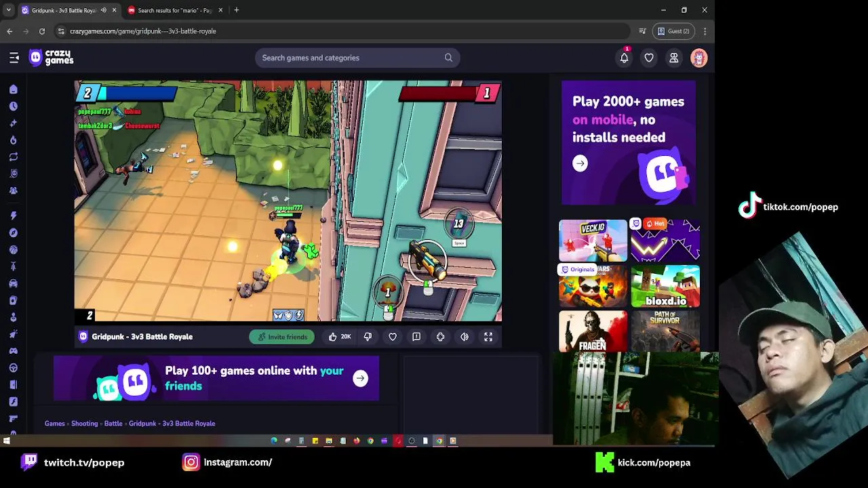This screenshot has width=868, height=488.
Task: Open Action lightning icon in sidebar
Action: pyautogui.click(x=13, y=216)
